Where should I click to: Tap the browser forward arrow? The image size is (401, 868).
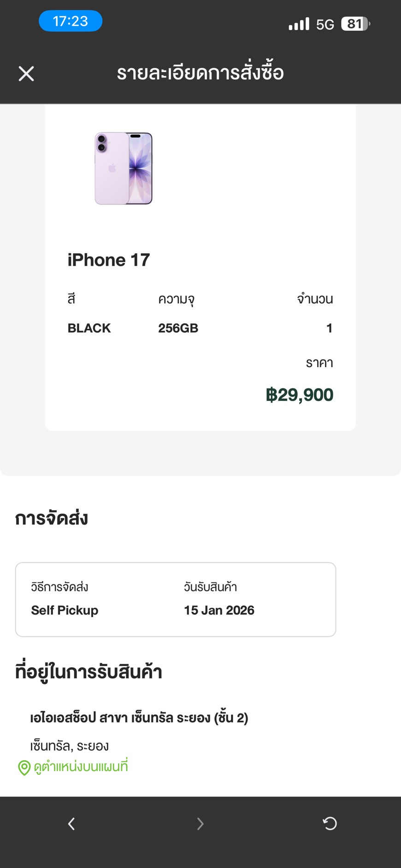200,823
